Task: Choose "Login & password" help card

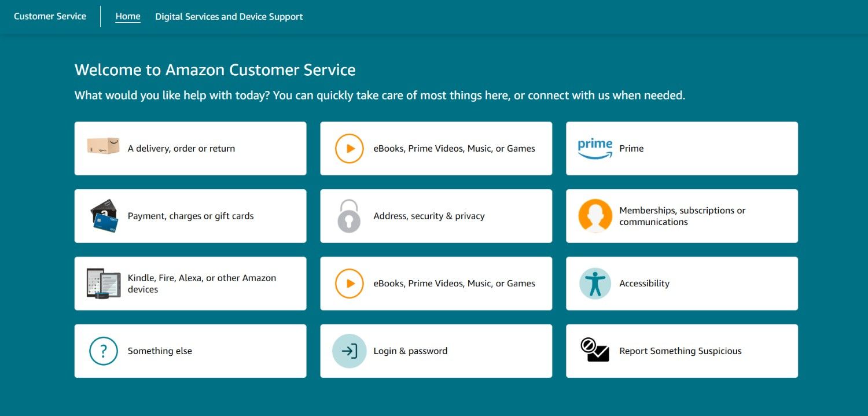Action: (436, 351)
